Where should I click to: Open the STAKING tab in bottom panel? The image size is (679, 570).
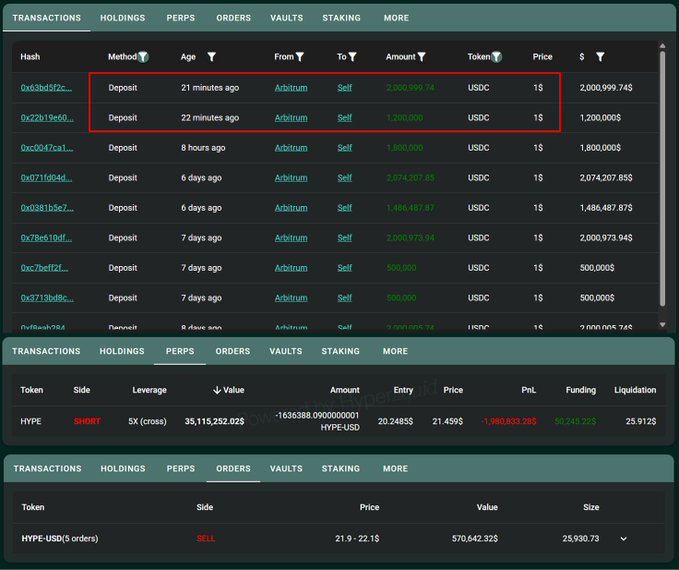[341, 469]
